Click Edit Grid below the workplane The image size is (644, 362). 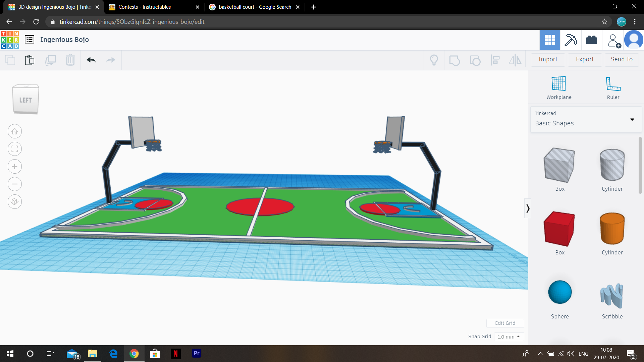505,323
